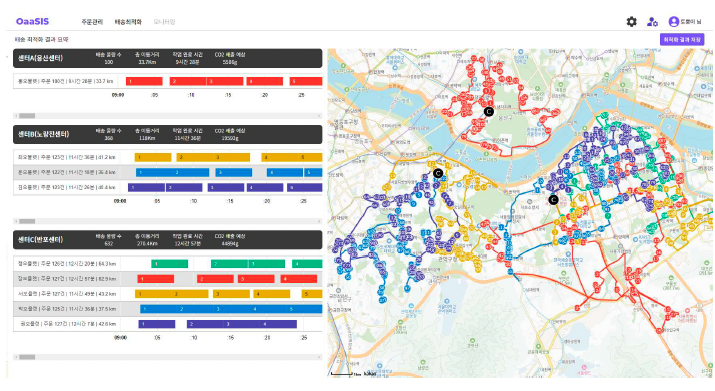Select the black depot marker in the red route area
715x391 pixels.
point(488,111)
